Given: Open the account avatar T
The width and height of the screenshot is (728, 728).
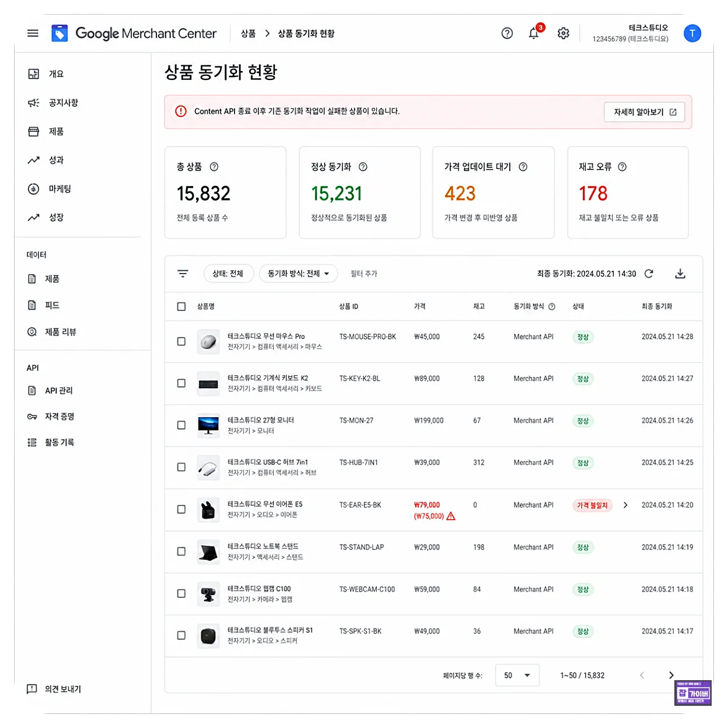Looking at the screenshot, I should (x=692, y=33).
